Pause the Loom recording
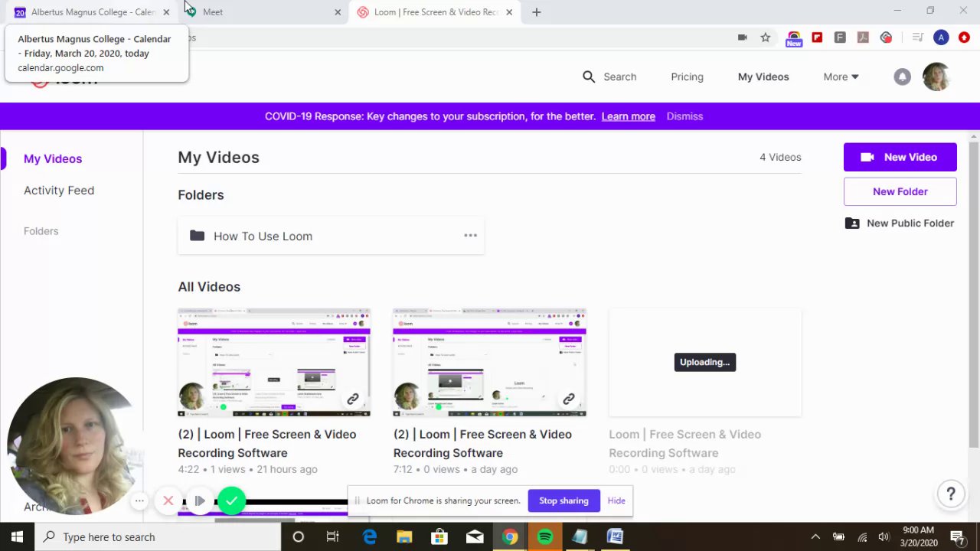 (x=199, y=500)
